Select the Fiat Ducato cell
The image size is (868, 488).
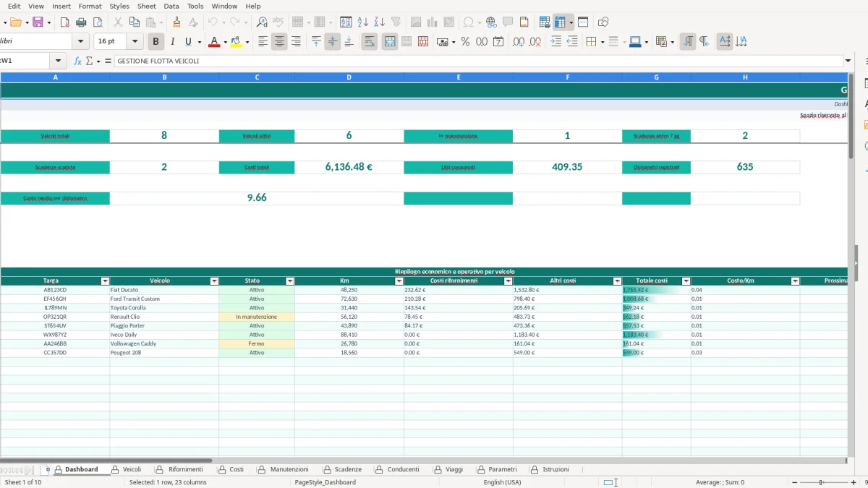tap(164, 290)
